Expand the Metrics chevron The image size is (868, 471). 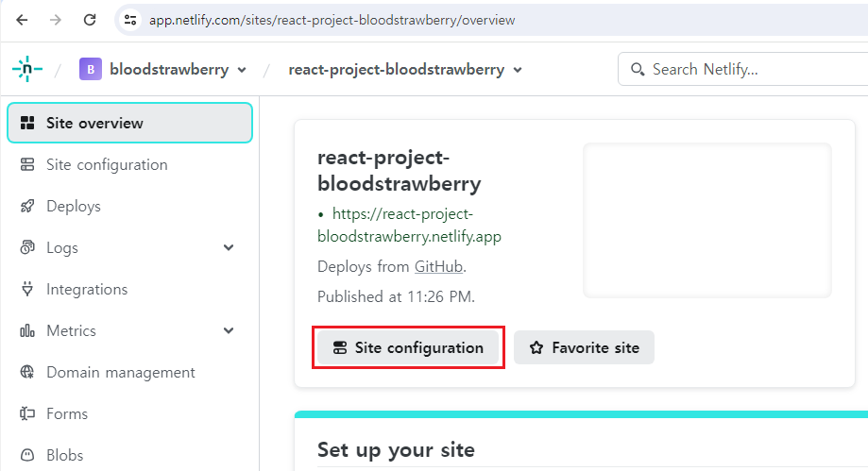point(229,330)
